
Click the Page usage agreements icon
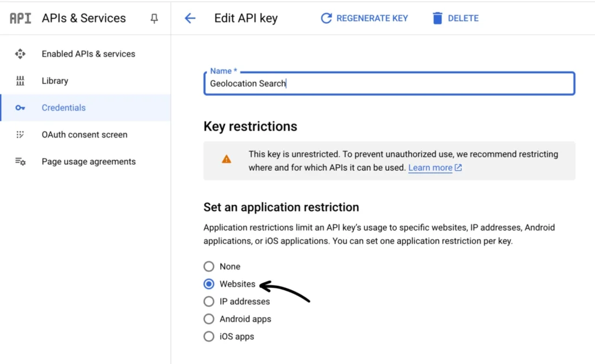[x=20, y=161]
